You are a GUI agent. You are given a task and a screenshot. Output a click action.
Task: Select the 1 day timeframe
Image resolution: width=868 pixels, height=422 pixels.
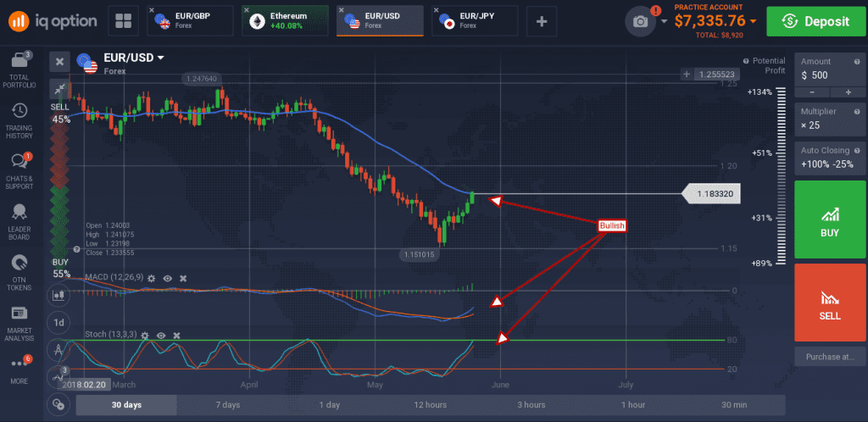point(329,405)
